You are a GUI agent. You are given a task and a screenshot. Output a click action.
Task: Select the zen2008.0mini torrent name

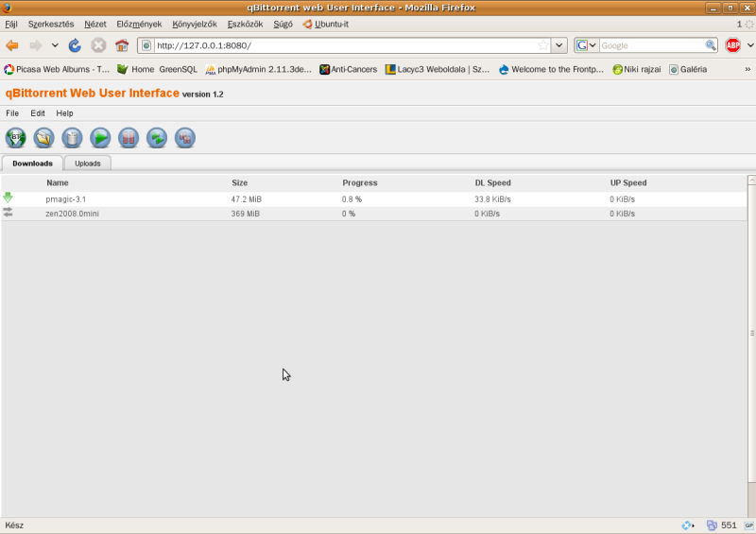click(73, 214)
